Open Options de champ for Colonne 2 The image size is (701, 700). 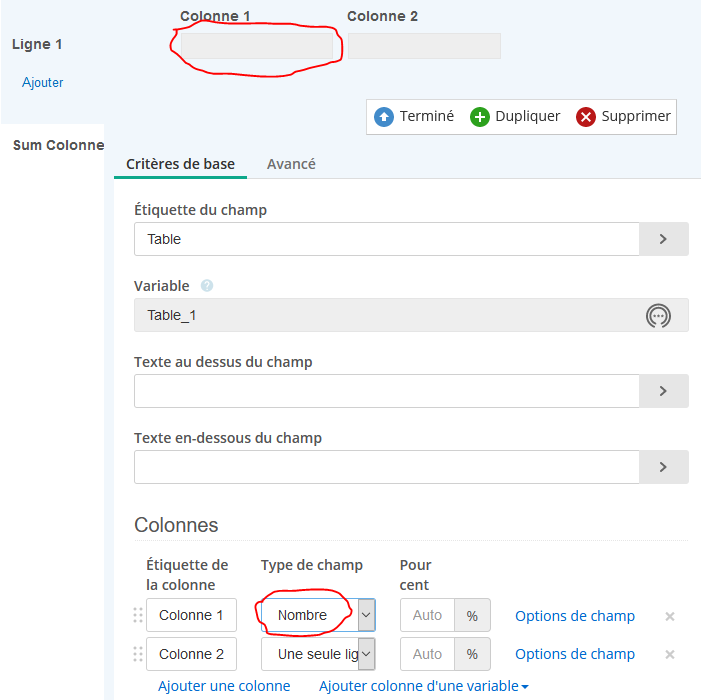pyautogui.click(x=575, y=654)
